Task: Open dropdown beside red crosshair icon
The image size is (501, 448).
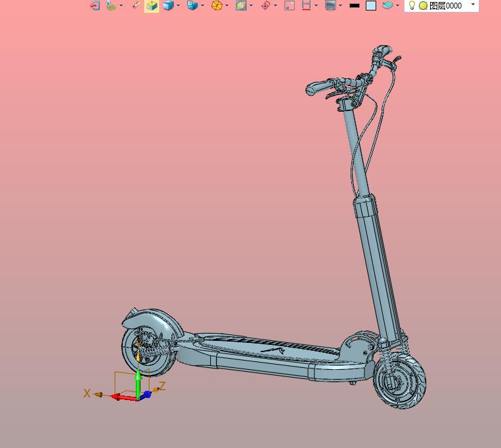Action: point(275,5)
